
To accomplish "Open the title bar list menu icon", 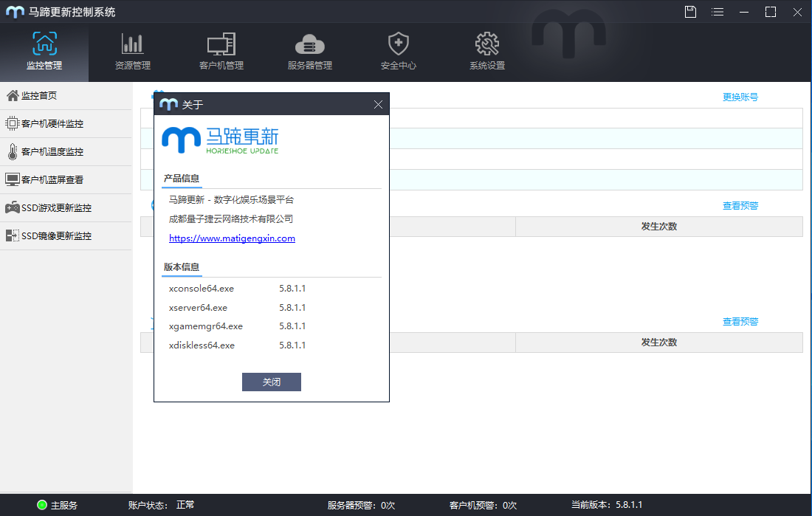I will coord(718,12).
